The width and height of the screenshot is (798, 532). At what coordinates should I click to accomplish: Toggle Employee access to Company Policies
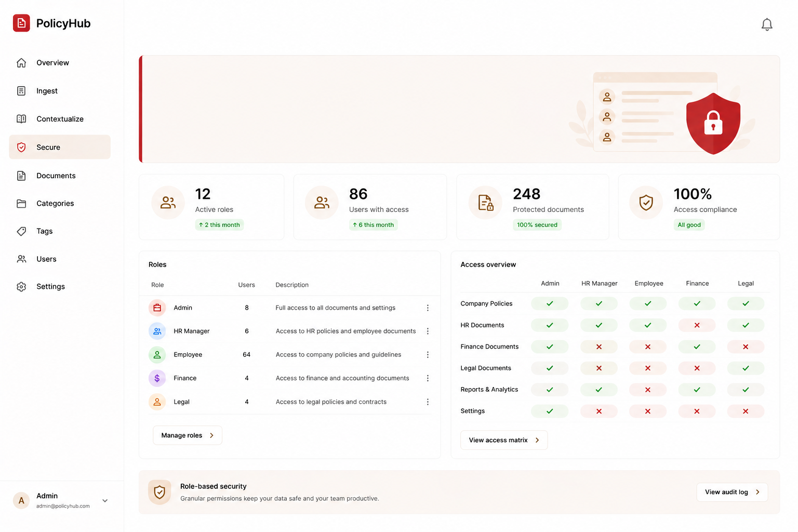click(x=648, y=303)
